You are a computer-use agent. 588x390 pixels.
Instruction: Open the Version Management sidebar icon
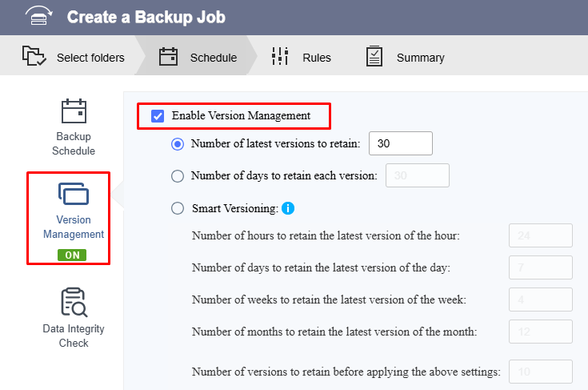(74, 194)
